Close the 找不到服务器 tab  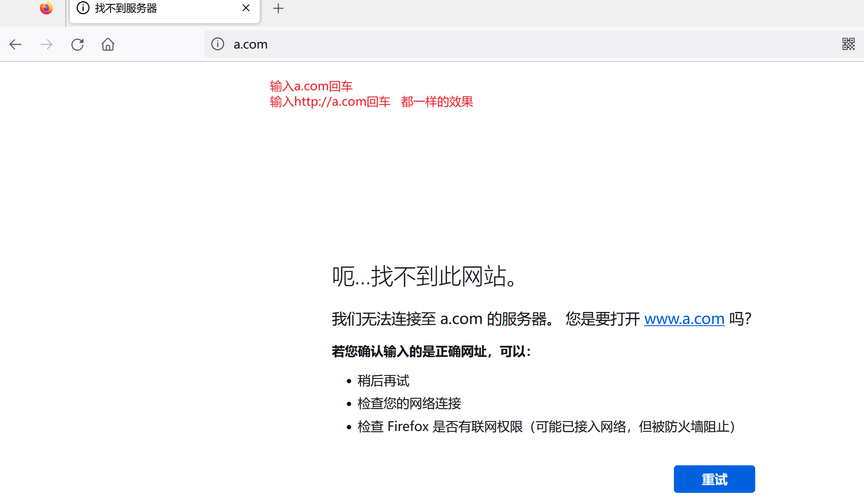coord(246,8)
